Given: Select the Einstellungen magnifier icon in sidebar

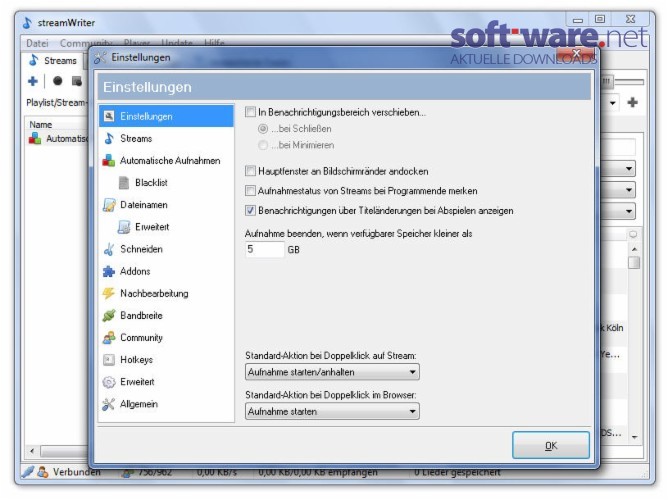Looking at the screenshot, I should (x=109, y=116).
